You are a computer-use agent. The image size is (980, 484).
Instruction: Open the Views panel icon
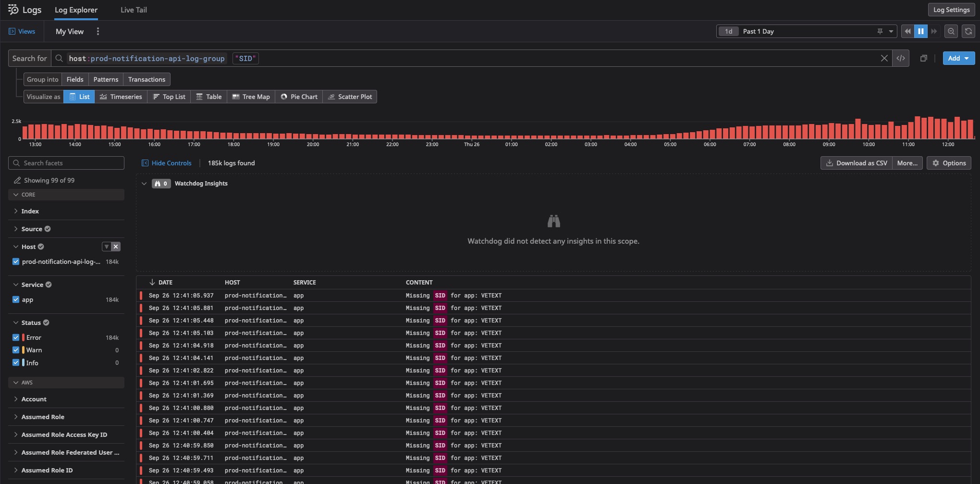12,31
